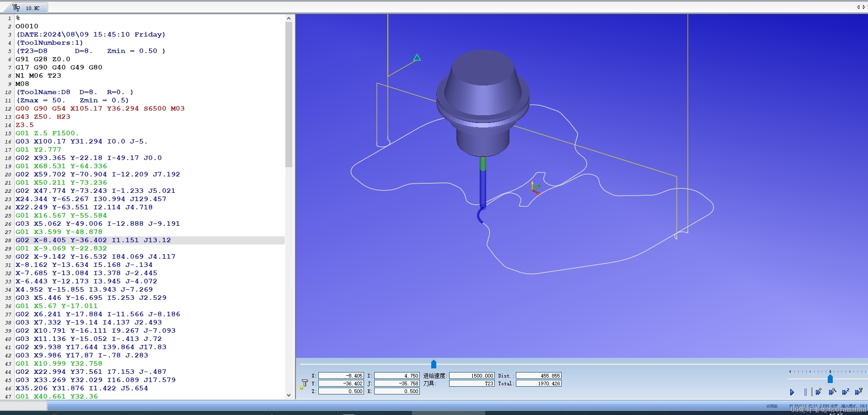Click the tool field showing T23
The image size is (868, 415).
(472, 383)
